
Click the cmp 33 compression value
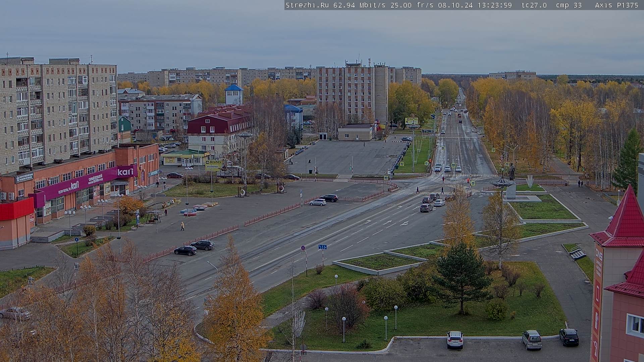[x=569, y=5]
